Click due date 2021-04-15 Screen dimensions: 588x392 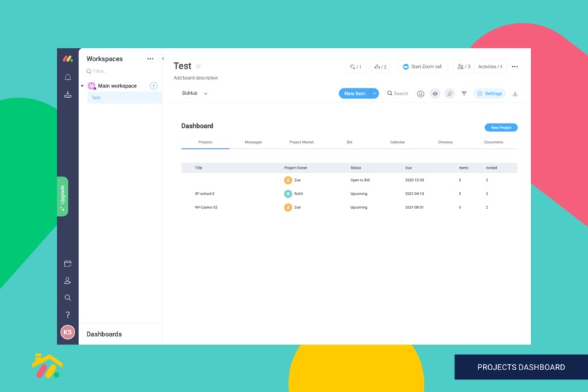click(414, 193)
